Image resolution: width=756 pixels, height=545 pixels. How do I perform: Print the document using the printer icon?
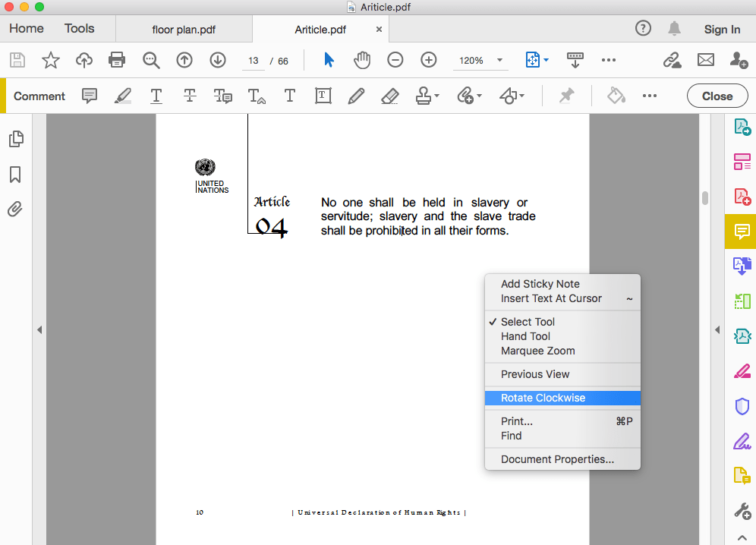pyautogui.click(x=118, y=61)
